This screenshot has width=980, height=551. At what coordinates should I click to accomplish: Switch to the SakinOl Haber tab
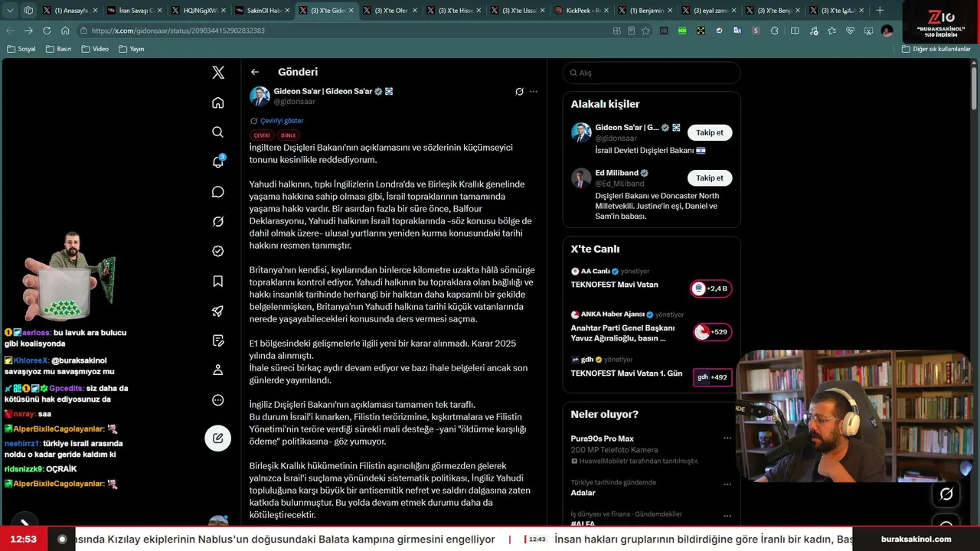coord(261,10)
